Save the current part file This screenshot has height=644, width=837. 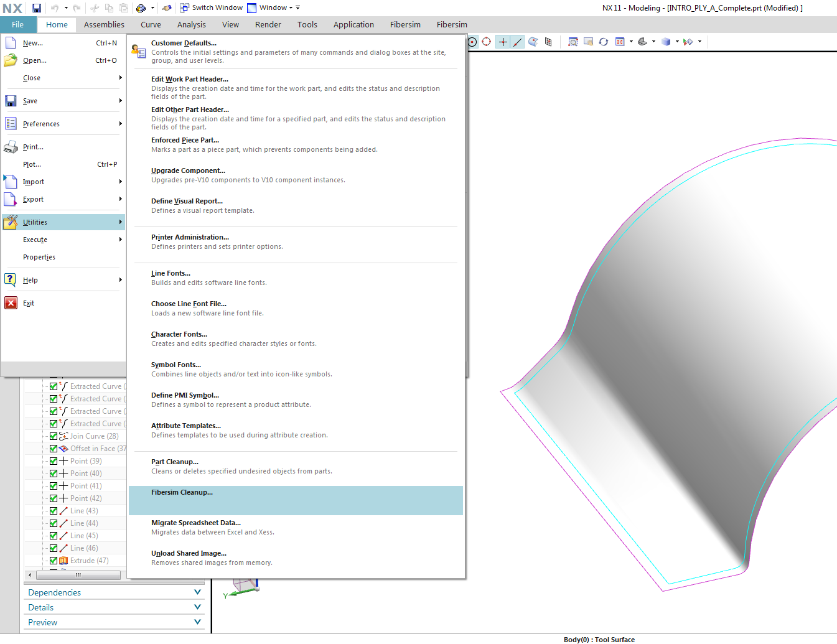pos(36,7)
